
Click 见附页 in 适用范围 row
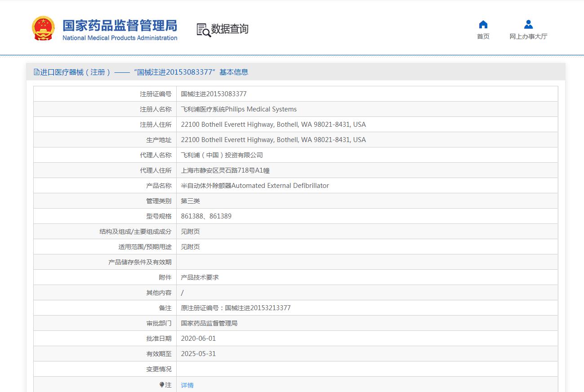pos(191,247)
